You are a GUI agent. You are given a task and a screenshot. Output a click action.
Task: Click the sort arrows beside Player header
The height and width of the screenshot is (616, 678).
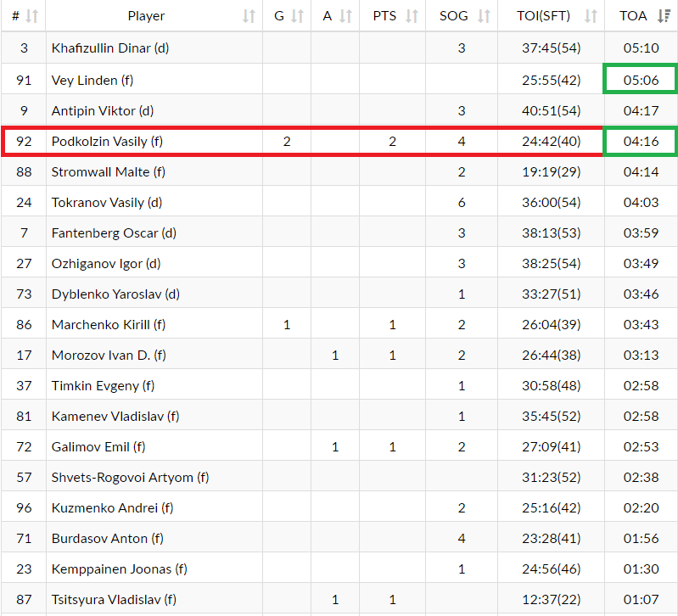coord(249,16)
